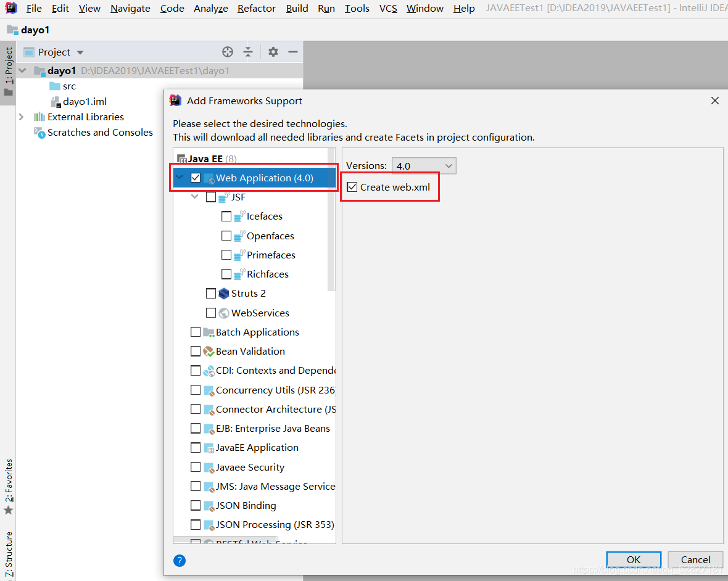Open the VCS menu
Image resolution: width=728 pixels, height=581 pixels.
tap(388, 9)
